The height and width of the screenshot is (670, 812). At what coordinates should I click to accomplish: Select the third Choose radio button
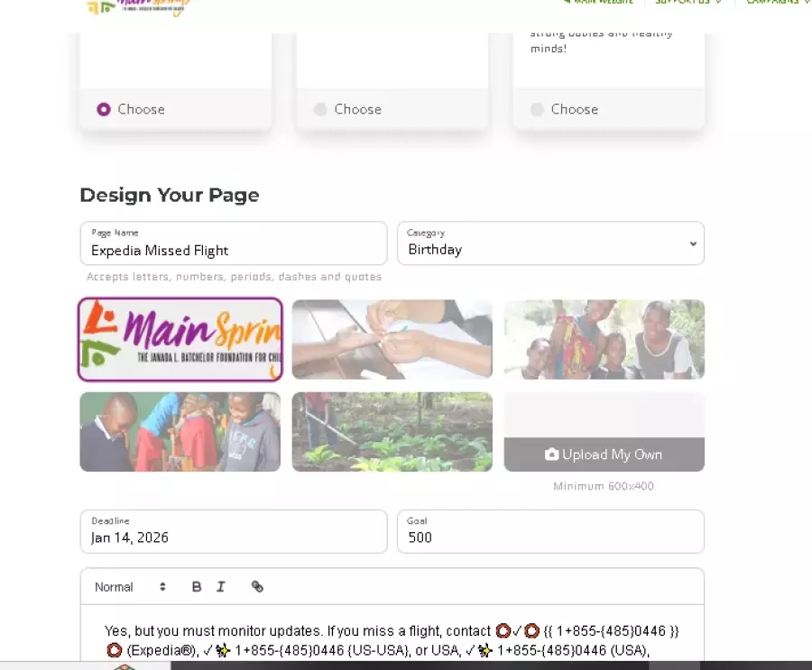537,109
